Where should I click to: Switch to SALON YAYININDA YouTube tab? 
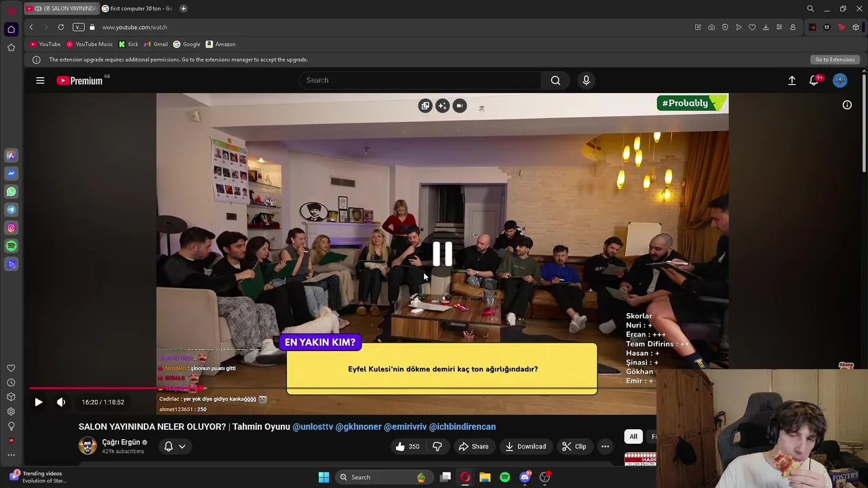coord(61,8)
